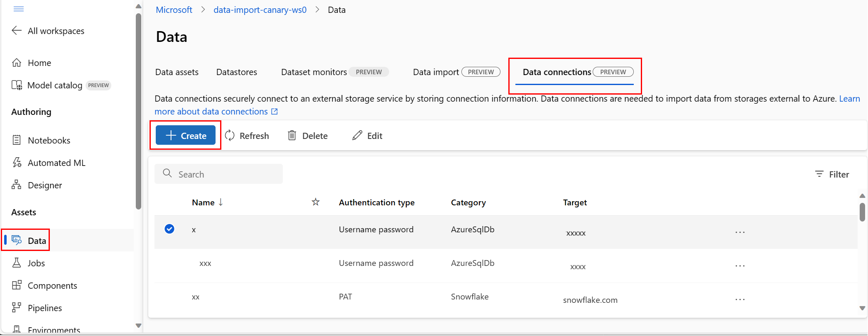Screen dimensions: 868x336
Task: Open the Designer page
Action: [44, 185]
